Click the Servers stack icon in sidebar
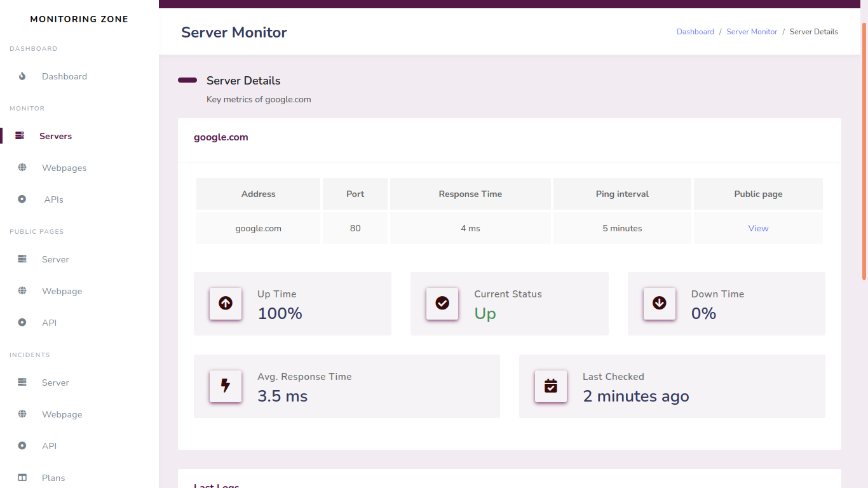Image resolution: width=868 pixels, height=488 pixels. click(20, 136)
